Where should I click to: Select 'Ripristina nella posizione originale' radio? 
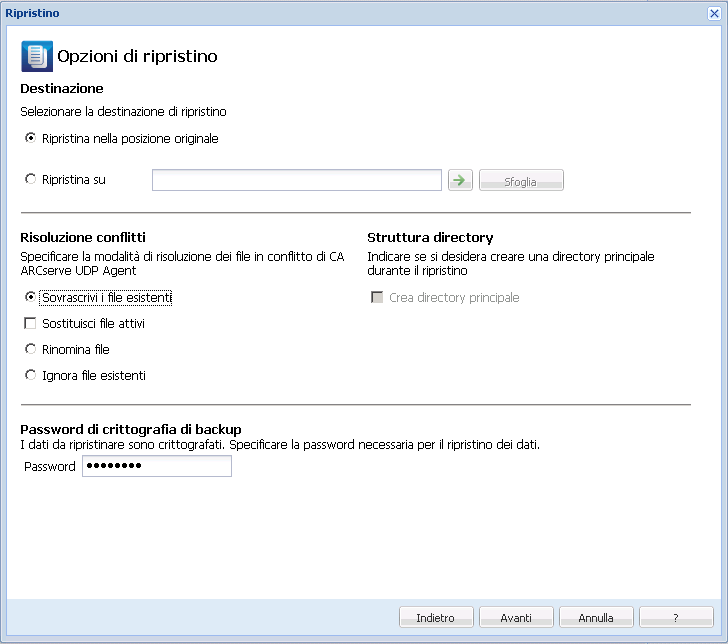30,138
